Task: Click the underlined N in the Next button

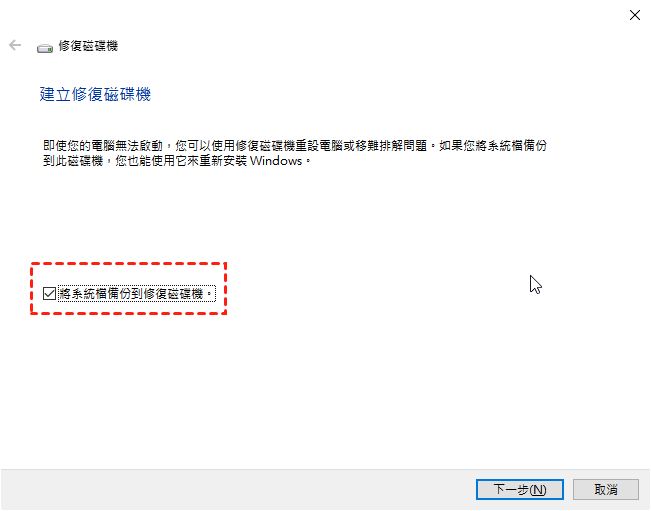Action: (538, 490)
